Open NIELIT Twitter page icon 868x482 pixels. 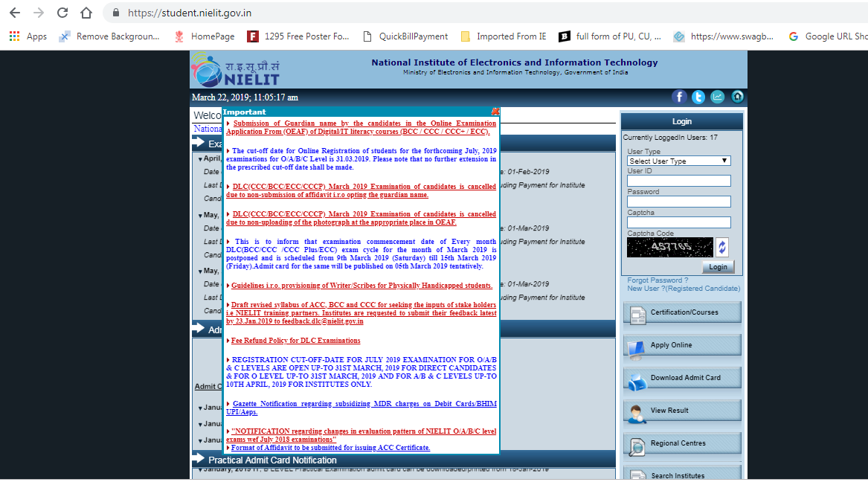pyautogui.click(x=698, y=97)
